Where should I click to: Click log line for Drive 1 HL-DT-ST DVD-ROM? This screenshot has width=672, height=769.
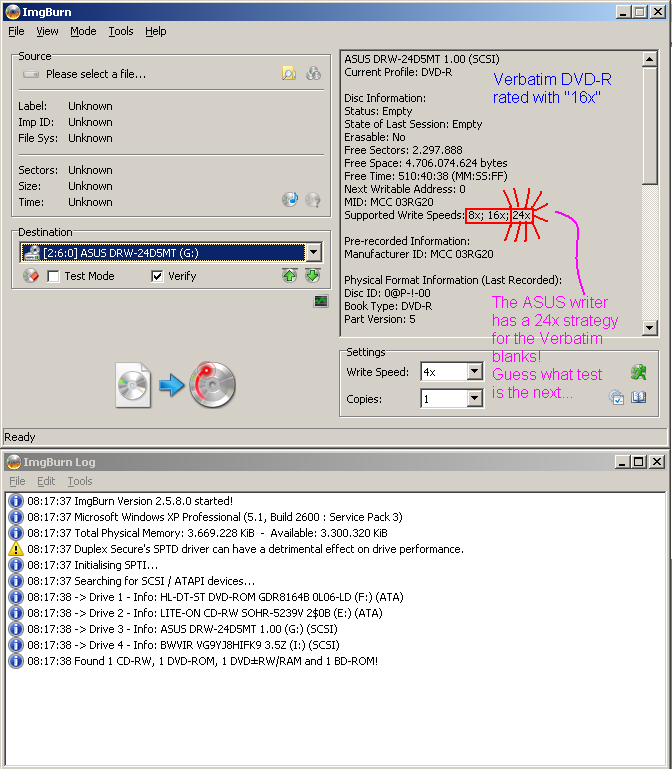(215, 597)
